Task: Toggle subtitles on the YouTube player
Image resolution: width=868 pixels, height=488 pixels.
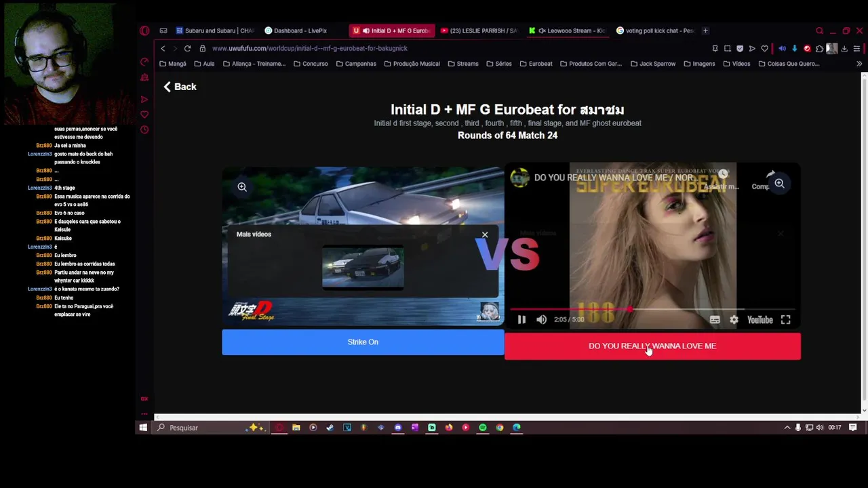Action: (715, 320)
